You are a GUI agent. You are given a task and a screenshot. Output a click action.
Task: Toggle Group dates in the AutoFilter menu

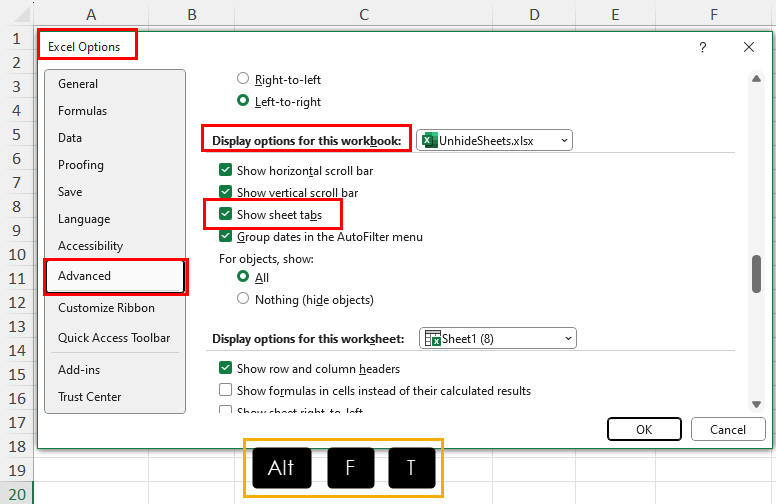pos(225,236)
